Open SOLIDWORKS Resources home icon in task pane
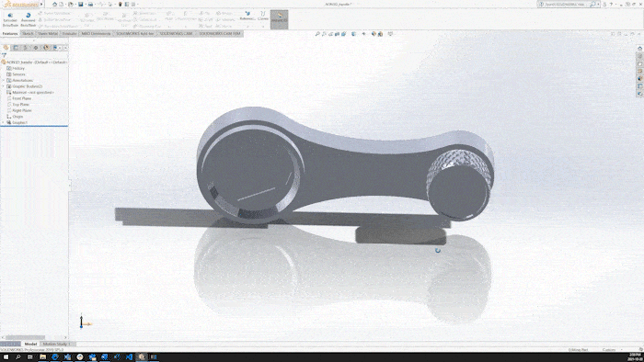The width and height of the screenshot is (644, 362). click(639, 49)
